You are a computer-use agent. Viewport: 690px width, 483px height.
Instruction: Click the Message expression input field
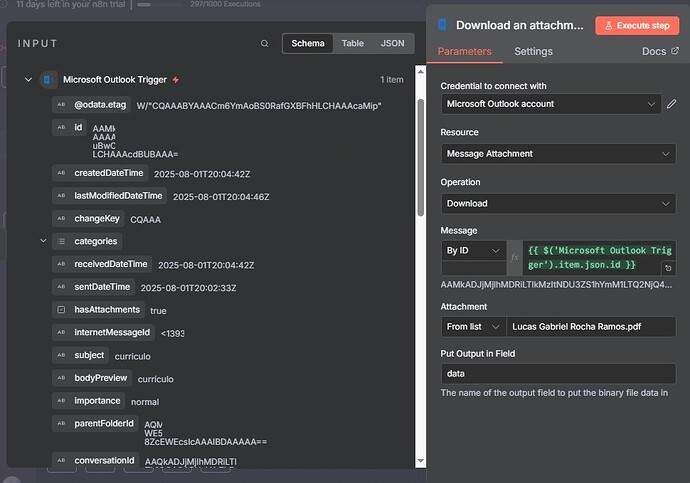click(x=599, y=257)
